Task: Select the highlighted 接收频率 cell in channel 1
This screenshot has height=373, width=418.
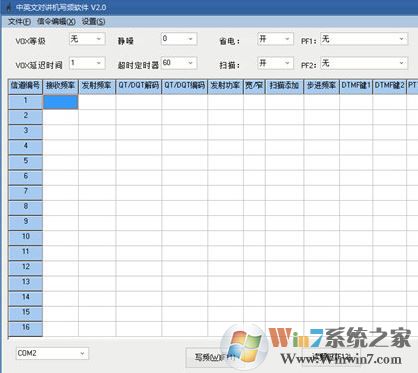Action: coord(61,102)
